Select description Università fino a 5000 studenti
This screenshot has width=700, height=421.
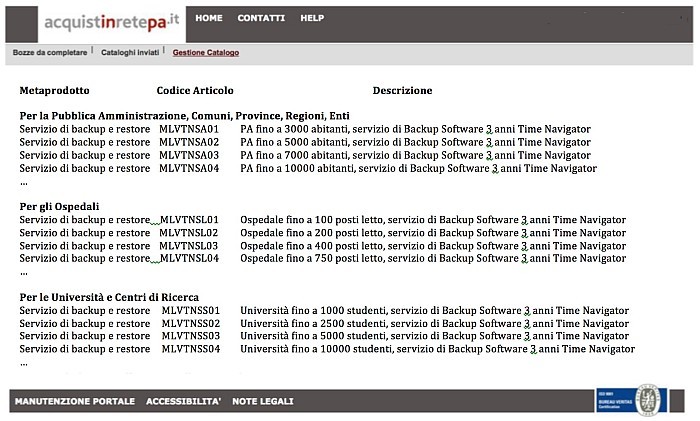point(435,336)
